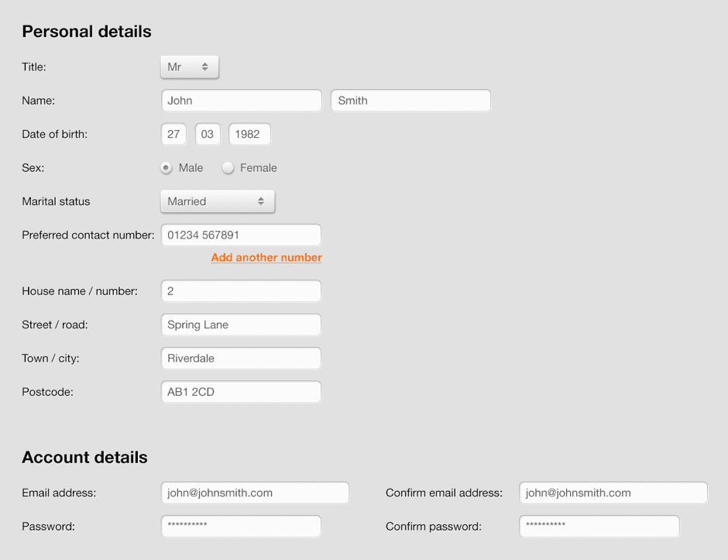The height and width of the screenshot is (560, 728).
Task: Click the Password input field
Action: click(241, 526)
